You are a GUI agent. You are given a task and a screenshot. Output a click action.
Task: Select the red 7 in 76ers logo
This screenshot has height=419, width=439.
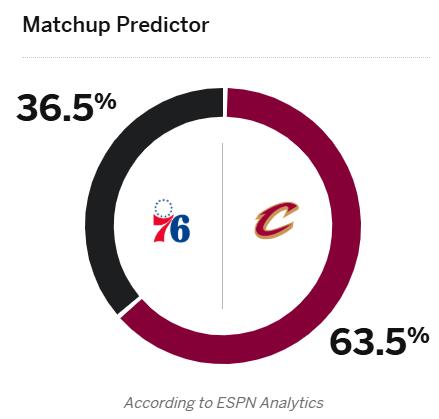click(162, 229)
